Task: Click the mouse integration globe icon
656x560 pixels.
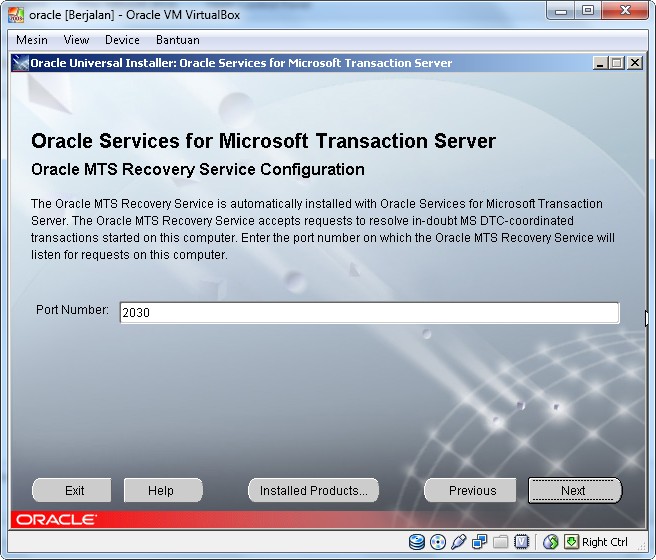Action: tap(551, 542)
